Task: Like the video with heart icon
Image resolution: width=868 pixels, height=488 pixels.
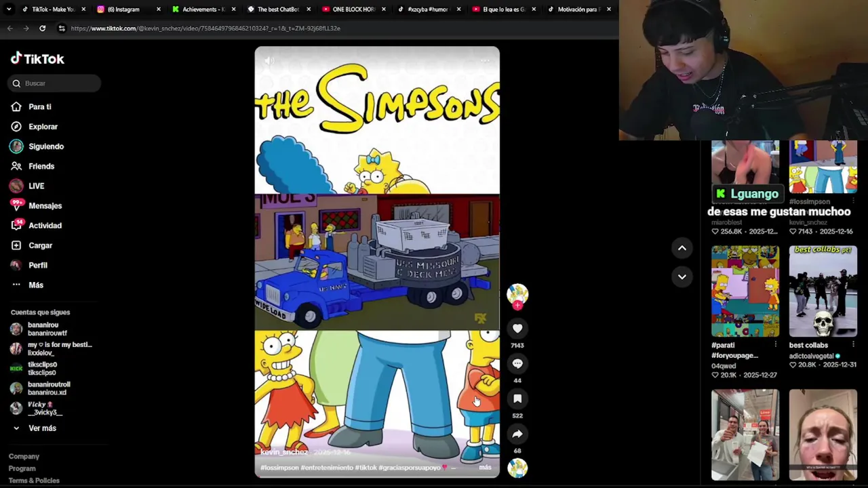Action: [517, 329]
